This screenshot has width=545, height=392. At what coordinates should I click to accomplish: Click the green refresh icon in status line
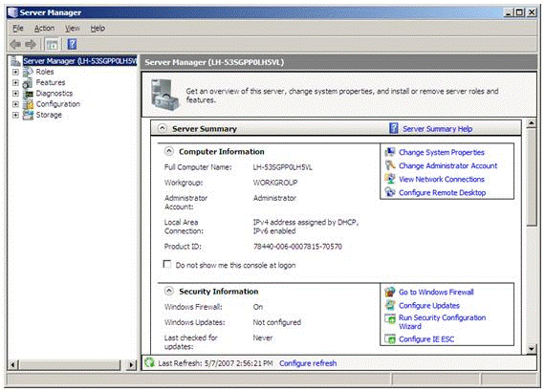150,362
